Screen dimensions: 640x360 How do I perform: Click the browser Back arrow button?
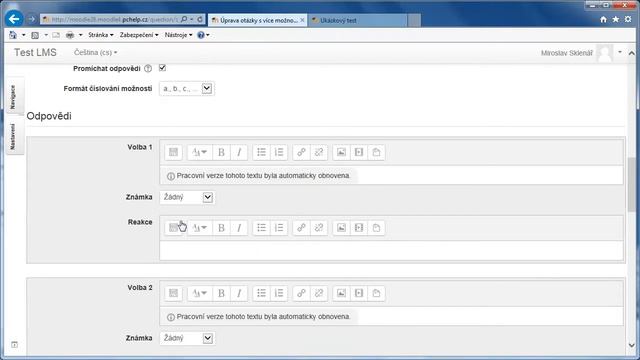pyautogui.click(x=14, y=19)
